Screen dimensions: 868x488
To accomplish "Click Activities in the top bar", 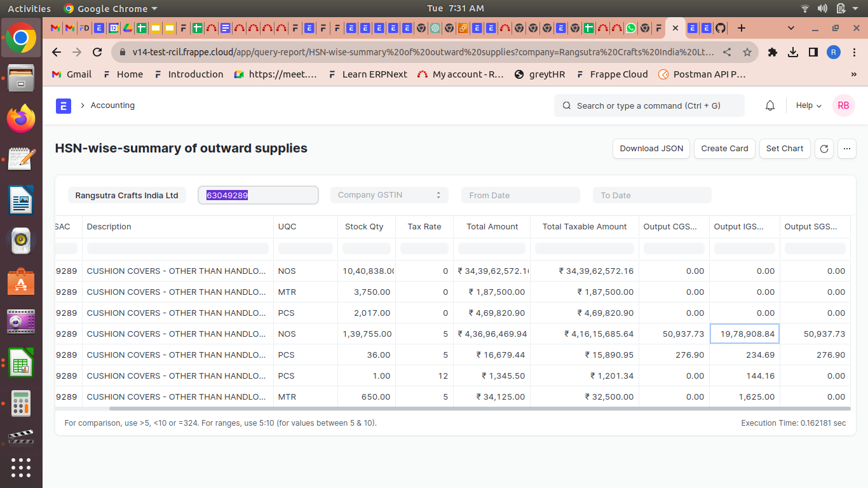I will tap(29, 8).
